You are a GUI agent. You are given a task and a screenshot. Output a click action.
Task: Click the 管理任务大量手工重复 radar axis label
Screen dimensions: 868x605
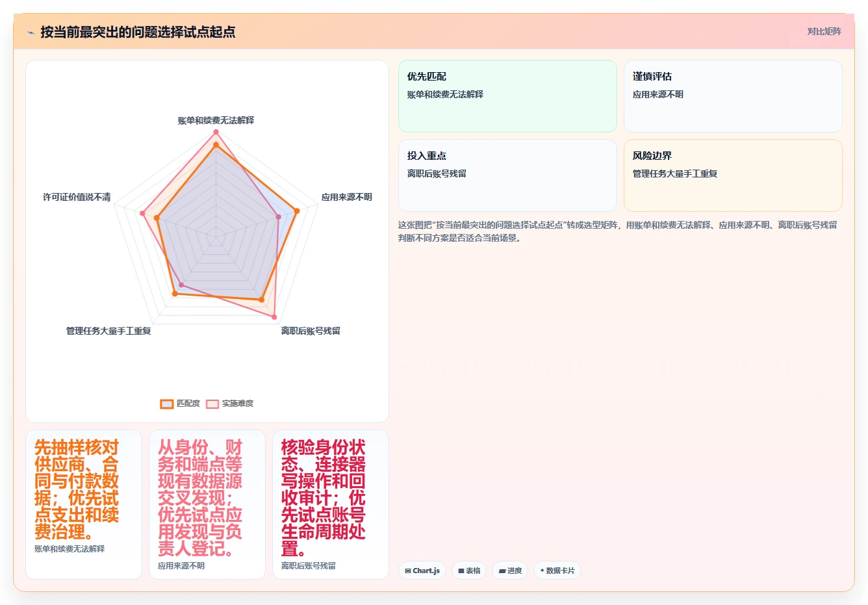(x=108, y=331)
